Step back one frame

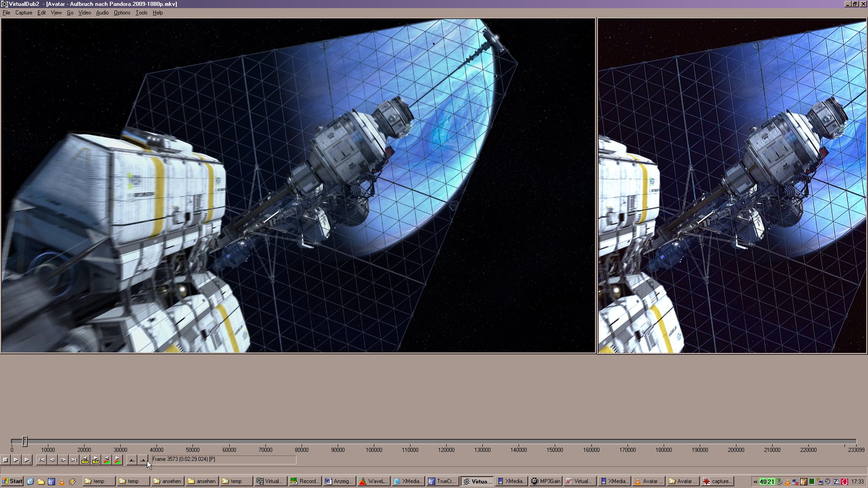pos(52,460)
